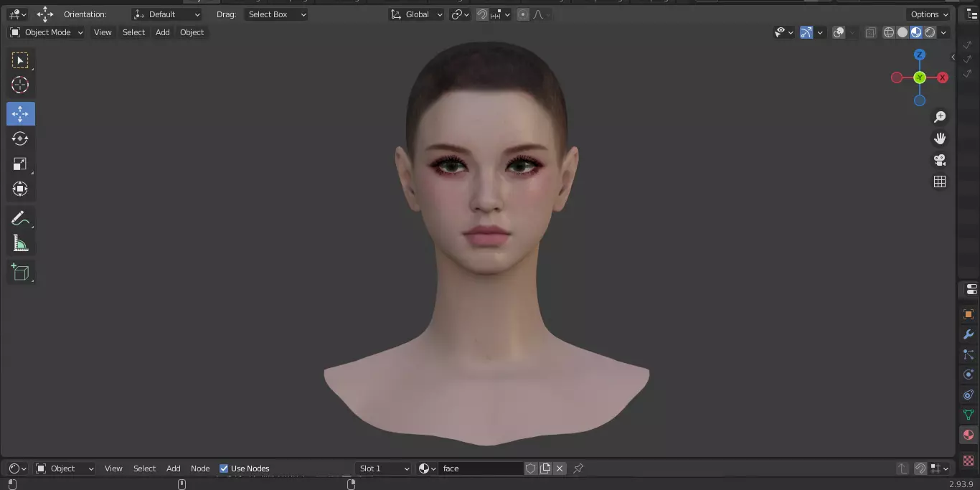Image resolution: width=980 pixels, height=490 pixels.
Task: Select the Add Cube tool
Action: (20, 272)
